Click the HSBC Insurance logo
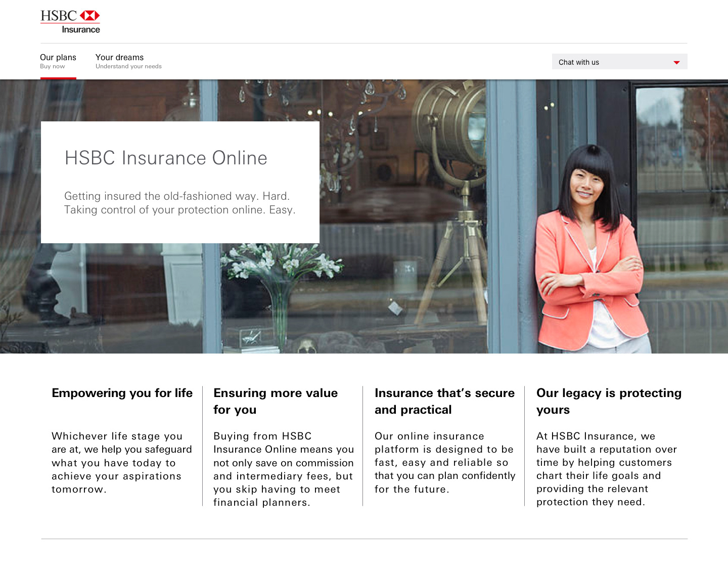728x570 pixels. pos(70,22)
